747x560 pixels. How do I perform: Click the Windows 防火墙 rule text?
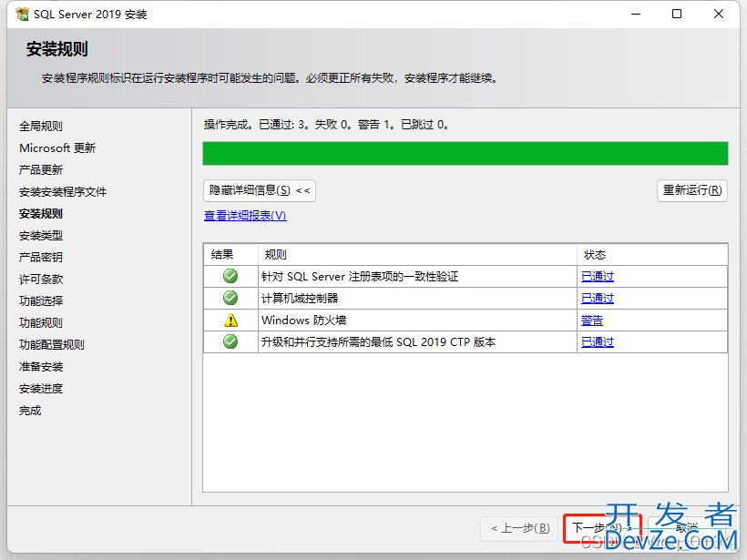(x=304, y=321)
